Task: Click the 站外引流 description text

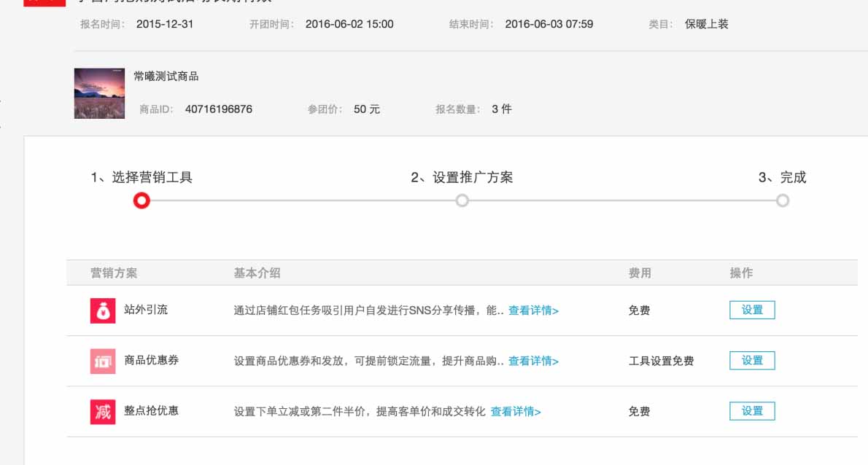Action: coord(368,310)
